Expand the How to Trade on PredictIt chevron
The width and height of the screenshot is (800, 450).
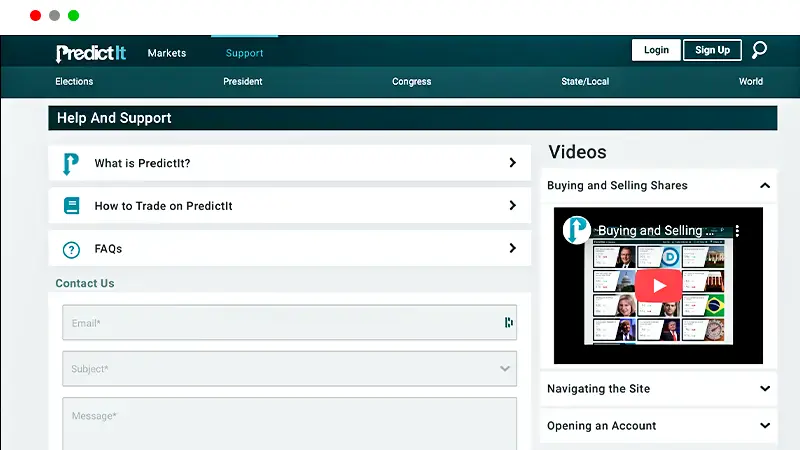(513, 205)
